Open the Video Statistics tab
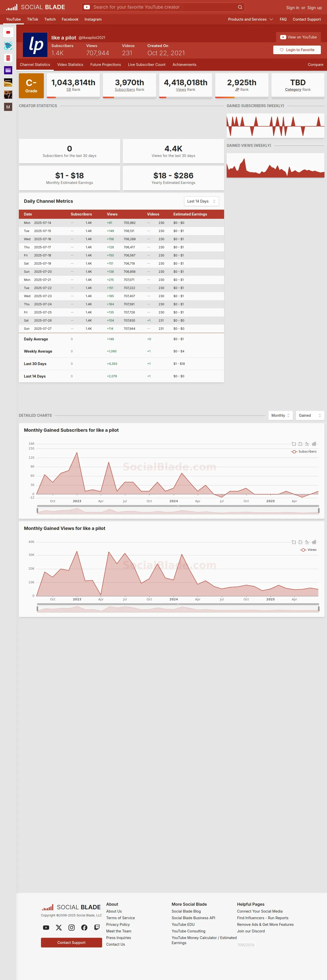 coord(70,65)
